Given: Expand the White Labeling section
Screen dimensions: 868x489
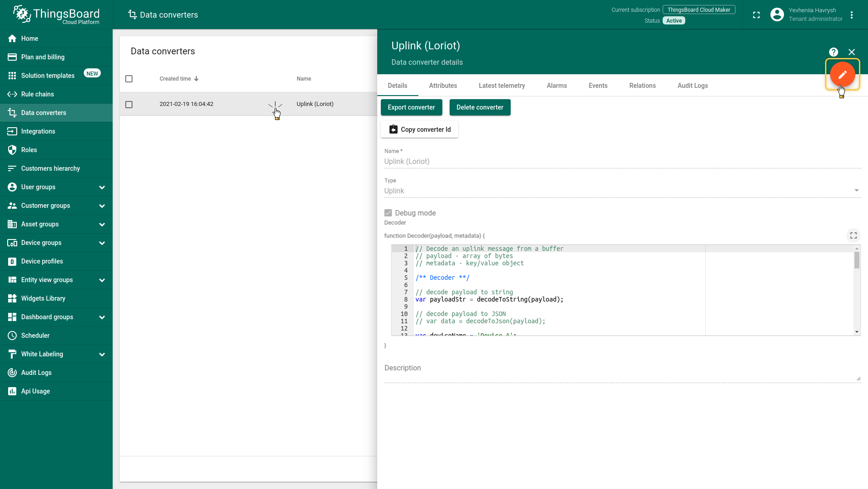Looking at the screenshot, I should click(x=102, y=355).
